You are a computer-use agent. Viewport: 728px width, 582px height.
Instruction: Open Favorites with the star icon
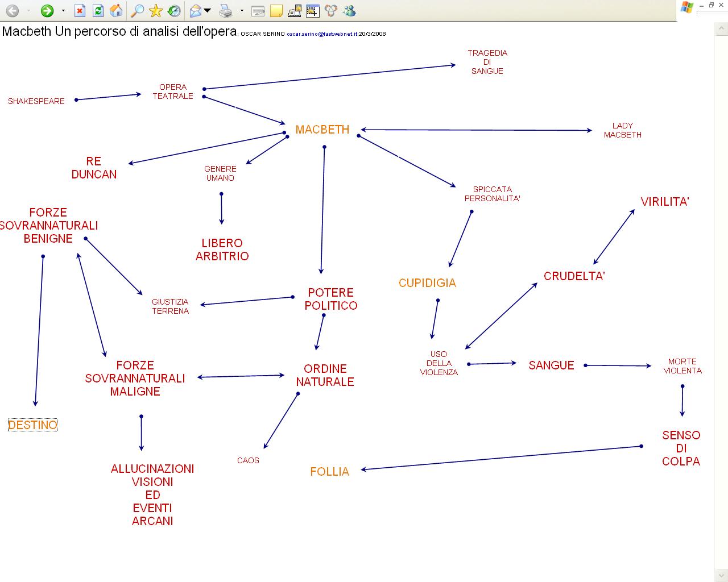coord(155,11)
